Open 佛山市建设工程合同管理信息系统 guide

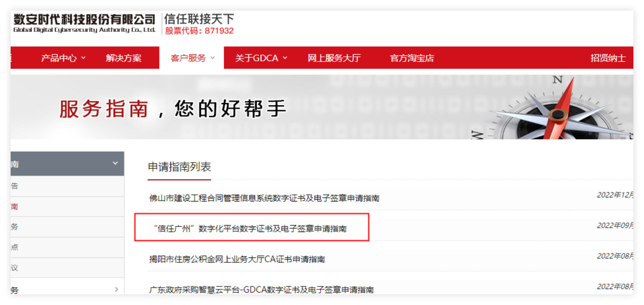tap(264, 198)
